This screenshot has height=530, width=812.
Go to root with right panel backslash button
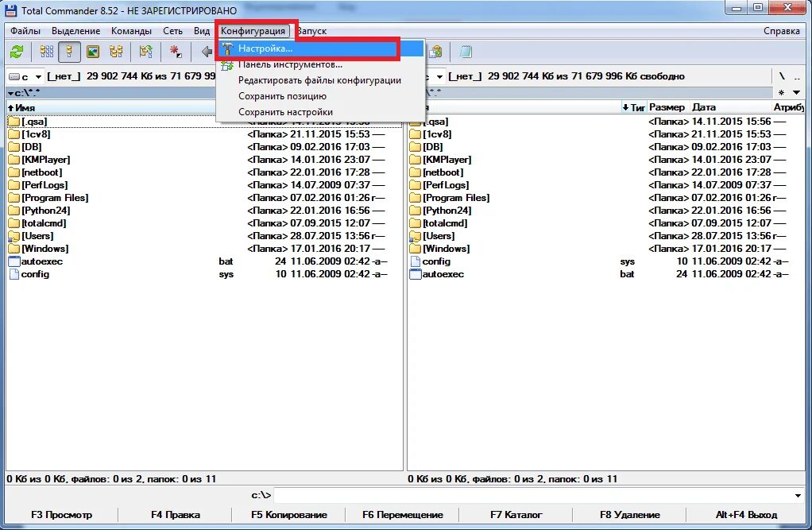782,76
